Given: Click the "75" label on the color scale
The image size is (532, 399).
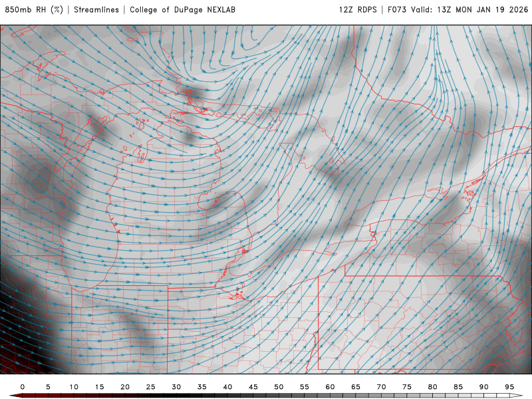Looking at the screenshot, I should [407, 387].
